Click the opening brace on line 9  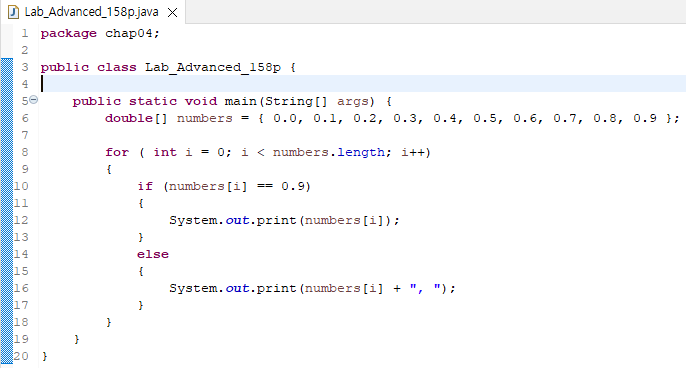(109, 169)
